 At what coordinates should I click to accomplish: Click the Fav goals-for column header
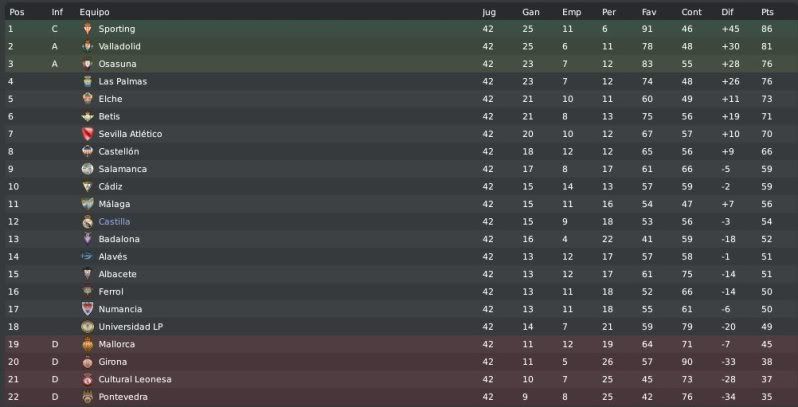[648, 12]
